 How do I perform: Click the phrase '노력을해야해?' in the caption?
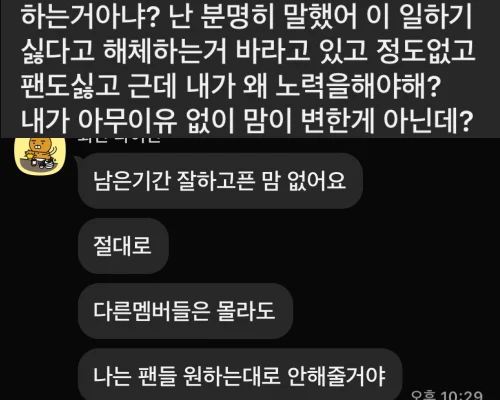tap(358, 86)
